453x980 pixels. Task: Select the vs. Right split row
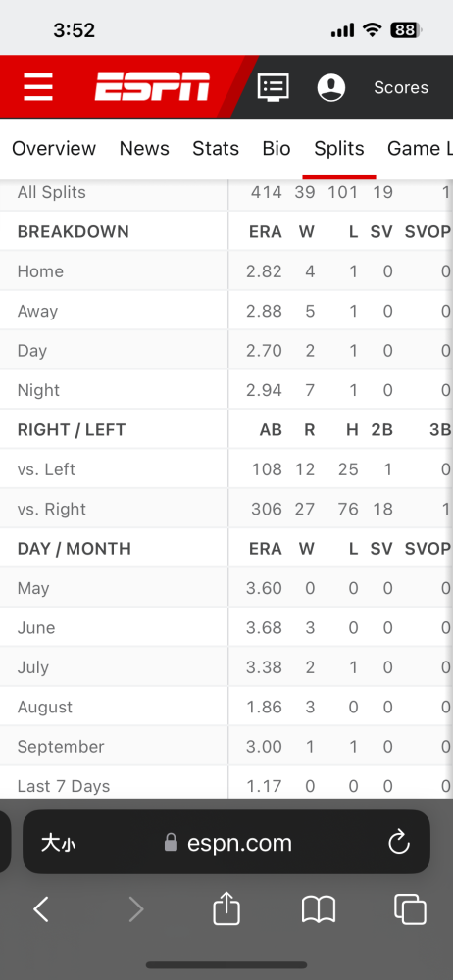coord(226,509)
